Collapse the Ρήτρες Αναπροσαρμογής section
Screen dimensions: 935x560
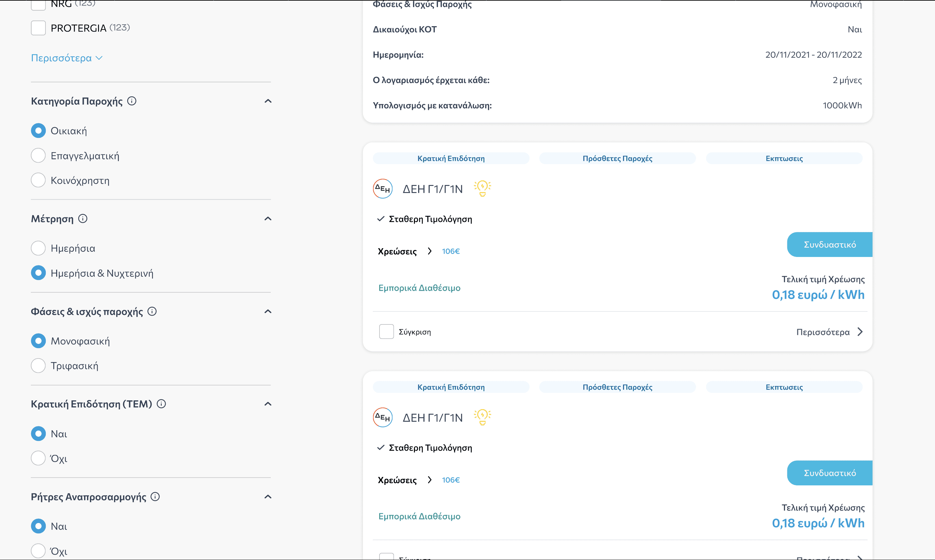coord(268,497)
